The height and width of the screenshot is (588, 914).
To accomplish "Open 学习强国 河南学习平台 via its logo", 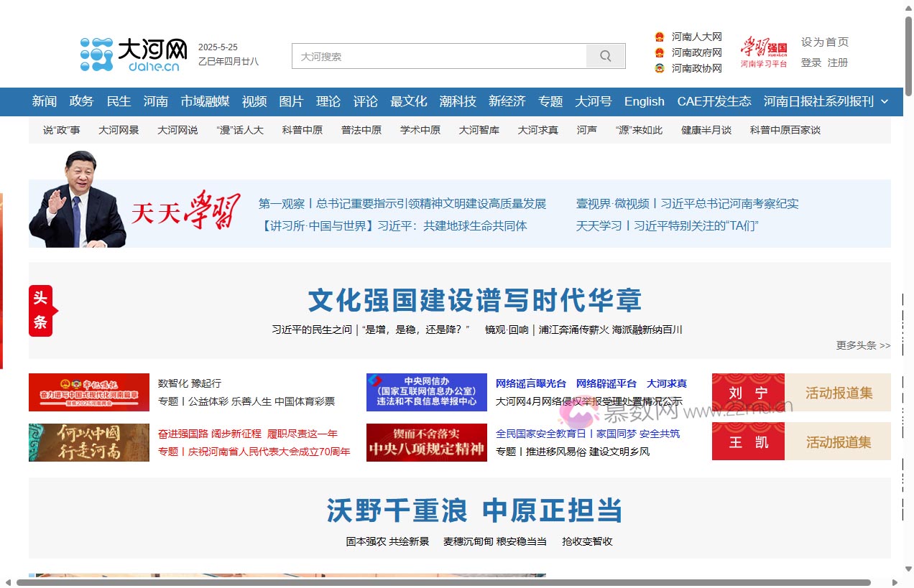I will click(x=763, y=50).
